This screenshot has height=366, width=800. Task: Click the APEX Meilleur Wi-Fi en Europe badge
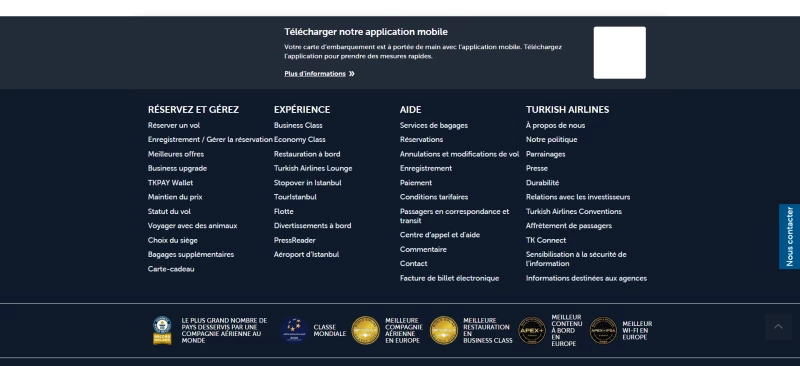pos(603,330)
